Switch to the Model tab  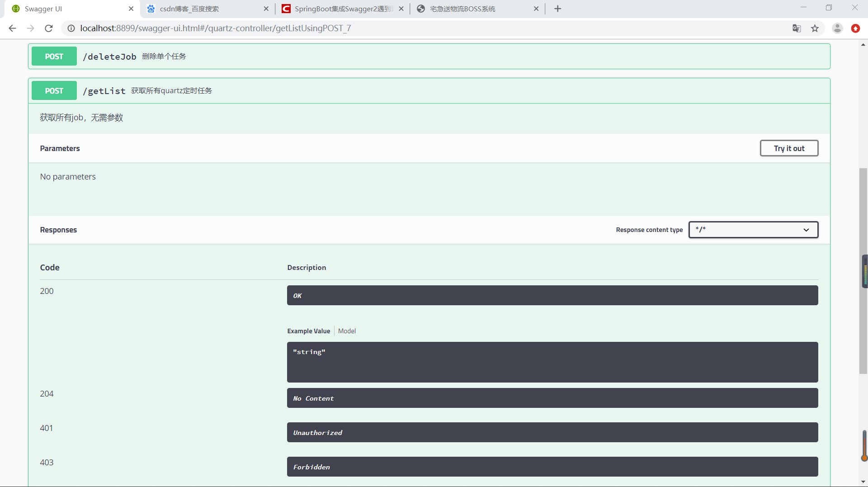(x=347, y=331)
